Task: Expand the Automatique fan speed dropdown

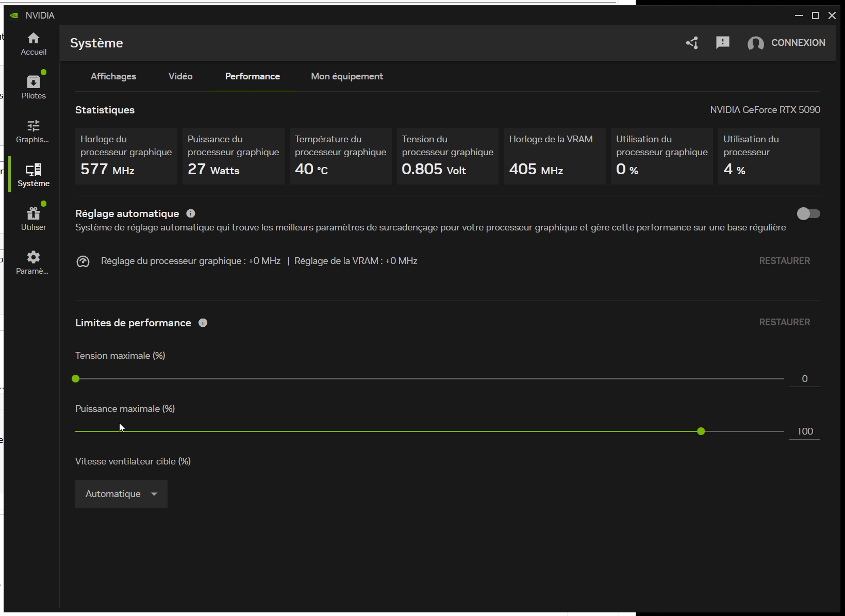Action: click(121, 494)
